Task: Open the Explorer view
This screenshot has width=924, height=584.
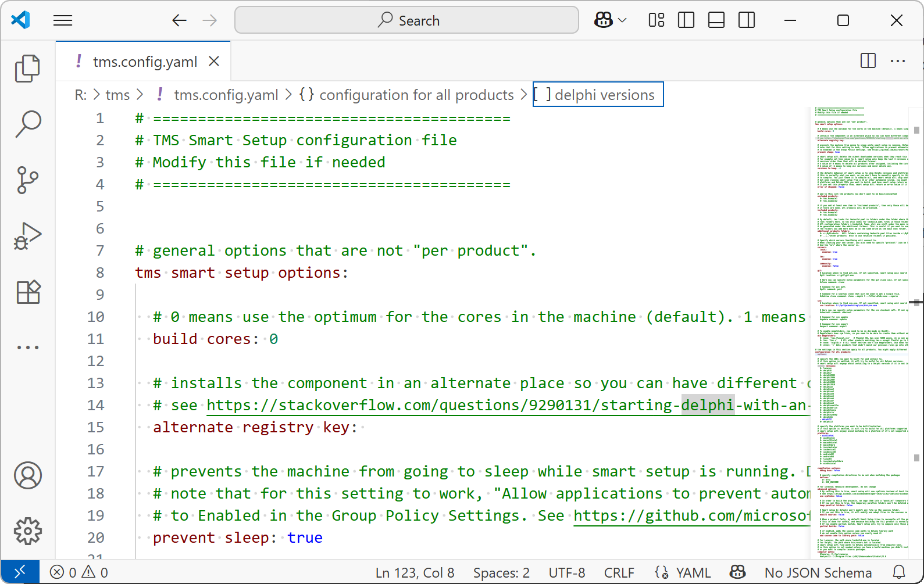Action: pyautogui.click(x=27, y=69)
